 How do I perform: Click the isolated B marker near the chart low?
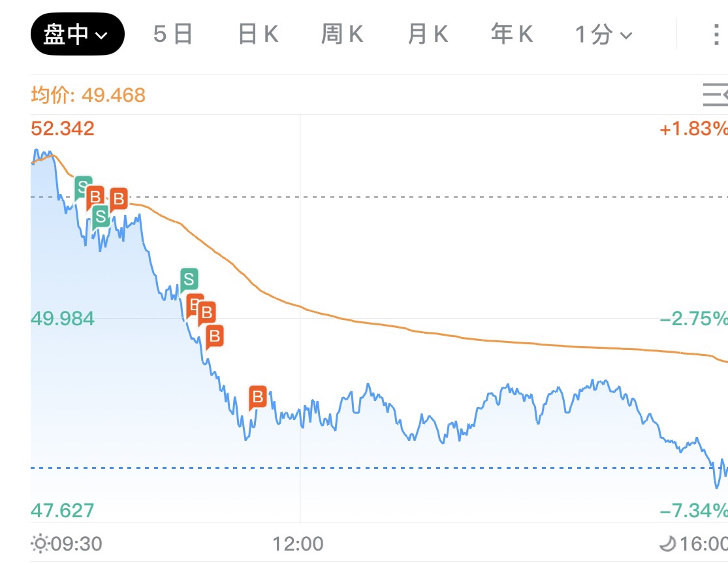click(x=258, y=396)
